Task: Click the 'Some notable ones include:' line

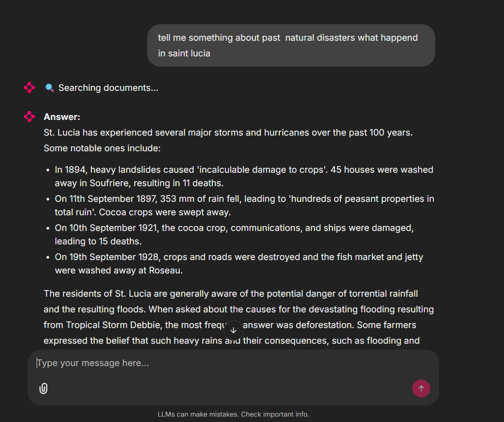Action: tap(102, 148)
